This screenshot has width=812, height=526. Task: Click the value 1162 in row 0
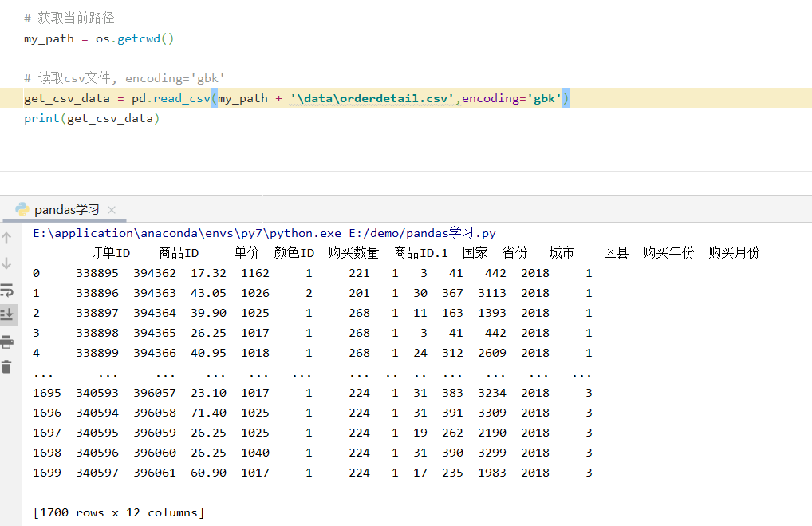[255, 273]
